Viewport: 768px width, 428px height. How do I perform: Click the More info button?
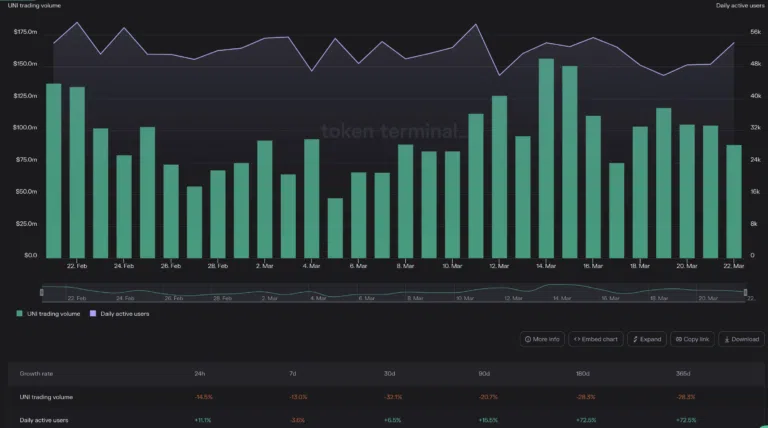click(x=542, y=339)
